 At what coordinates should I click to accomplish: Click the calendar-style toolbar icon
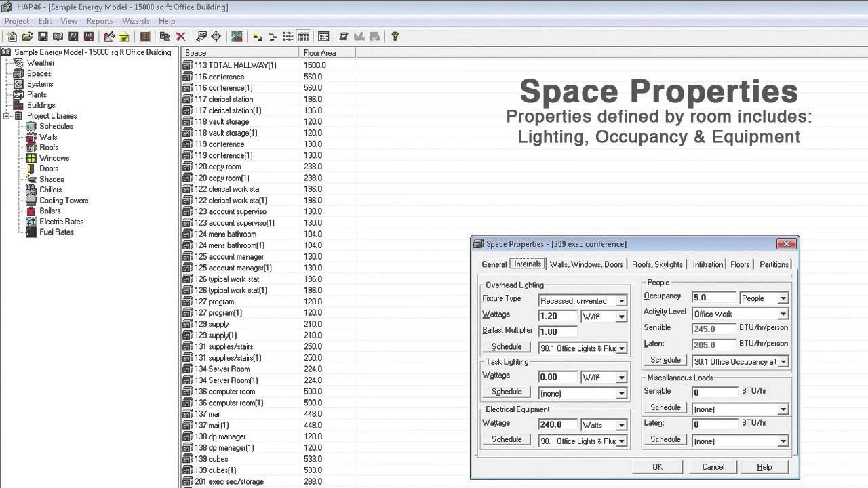323,37
